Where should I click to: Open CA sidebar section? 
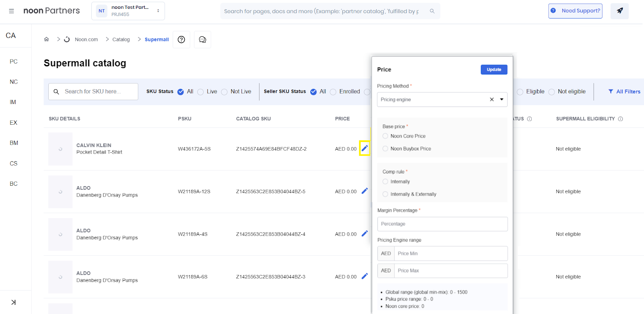(11, 35)
